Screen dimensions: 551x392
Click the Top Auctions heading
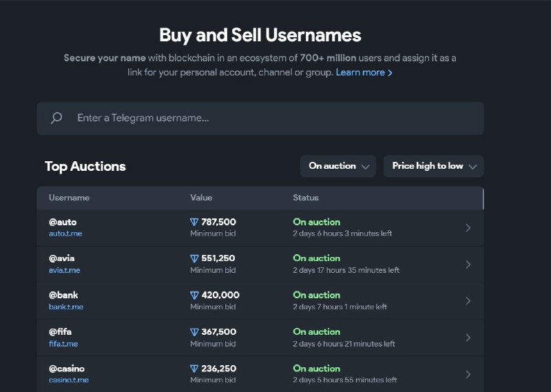point(85,167)
